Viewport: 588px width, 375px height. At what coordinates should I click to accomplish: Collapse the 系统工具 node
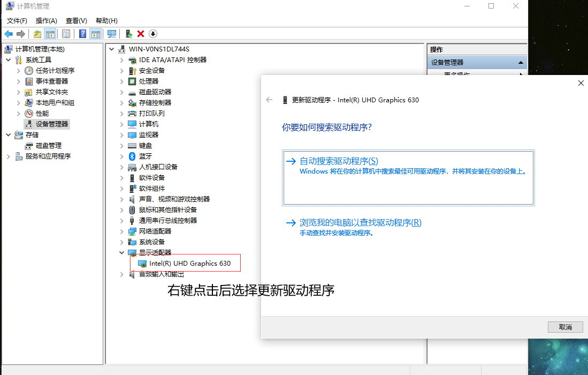tap(9, 60)
